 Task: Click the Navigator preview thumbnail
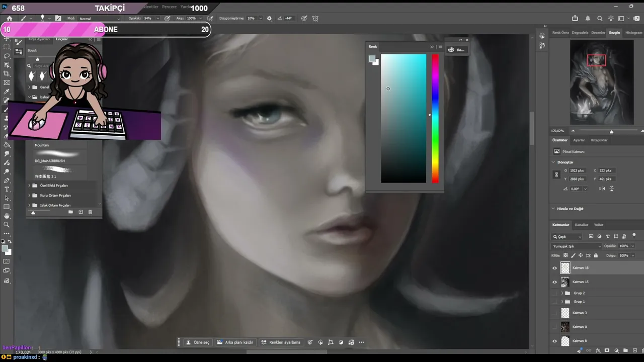pyautogui.click(x=601, y=82)
